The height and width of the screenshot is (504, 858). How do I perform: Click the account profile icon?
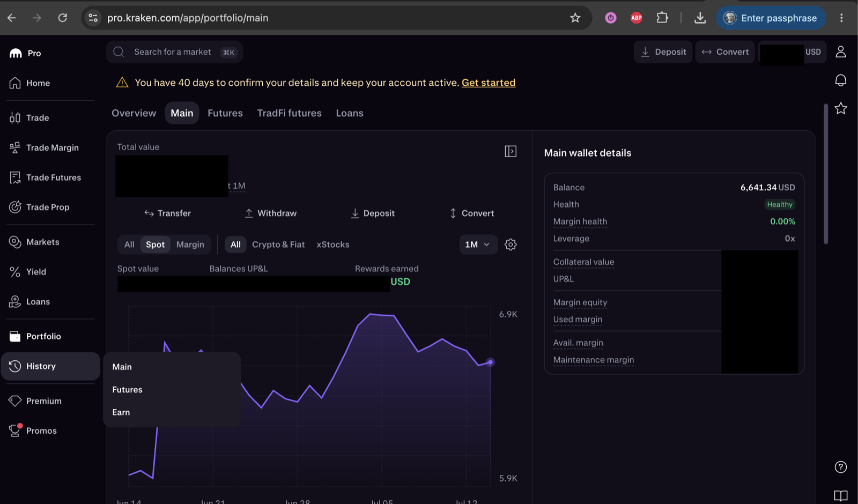[x=841, y=52]
